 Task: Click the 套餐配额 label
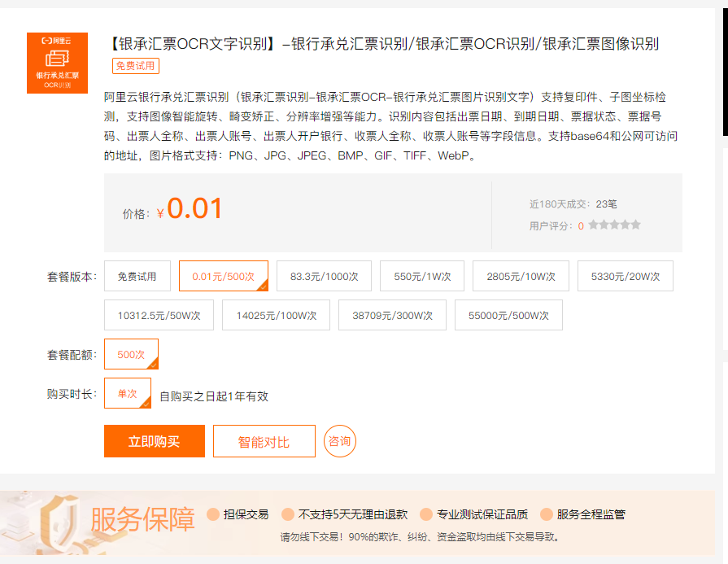point(72,355)
